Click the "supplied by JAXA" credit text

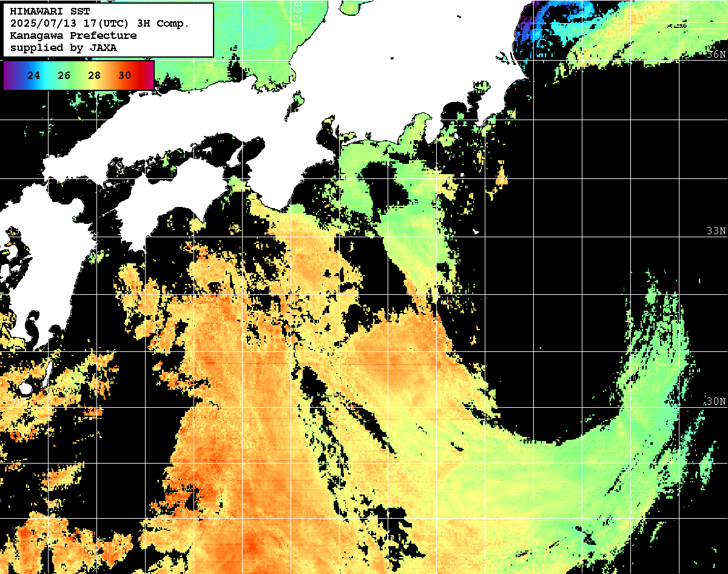64,47
